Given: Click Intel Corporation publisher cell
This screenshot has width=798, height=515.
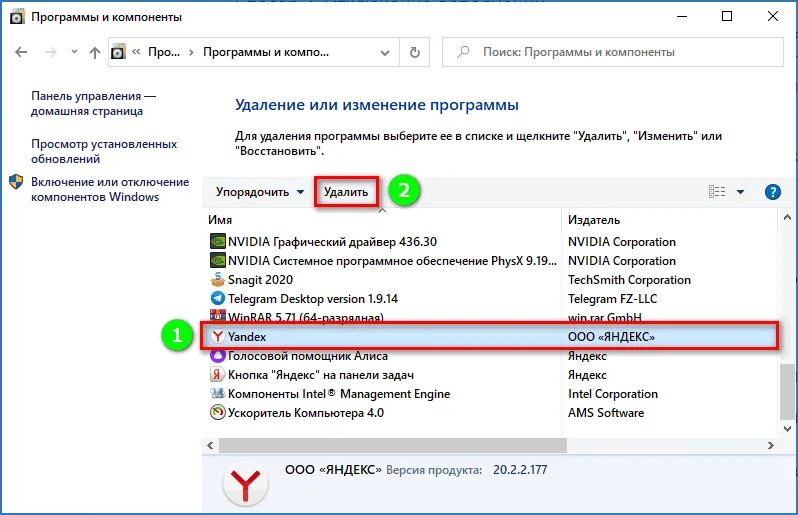Looking at the screenshot, I should point(613,394).
